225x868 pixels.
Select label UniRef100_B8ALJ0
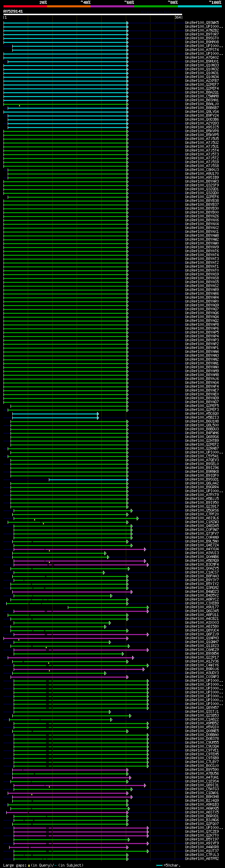click(202, 104)
